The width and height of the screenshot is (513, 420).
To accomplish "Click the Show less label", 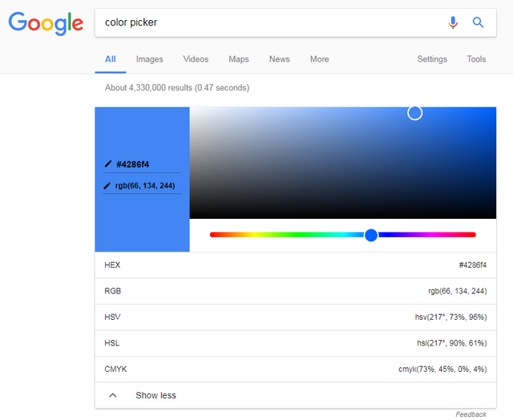I will [156, 395].
